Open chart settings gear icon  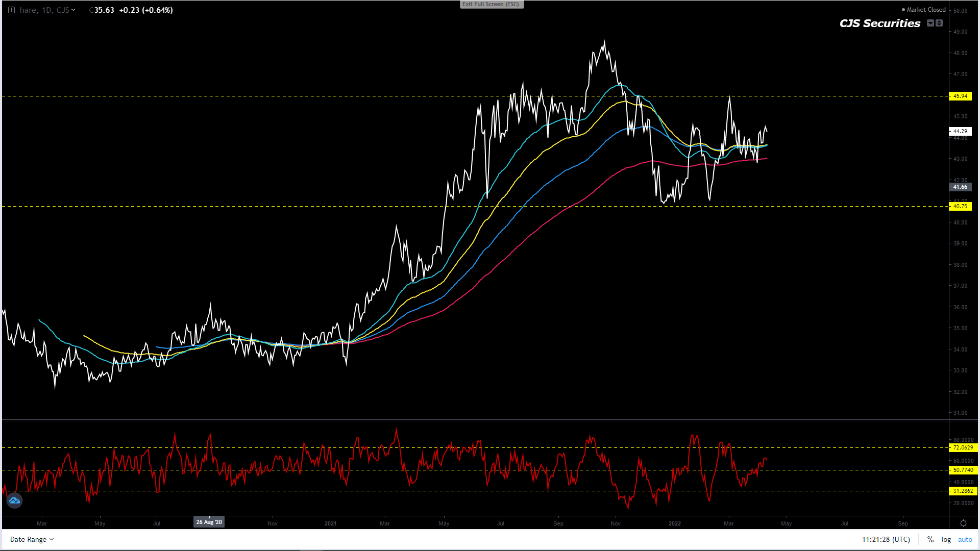(x=963, y=523)
